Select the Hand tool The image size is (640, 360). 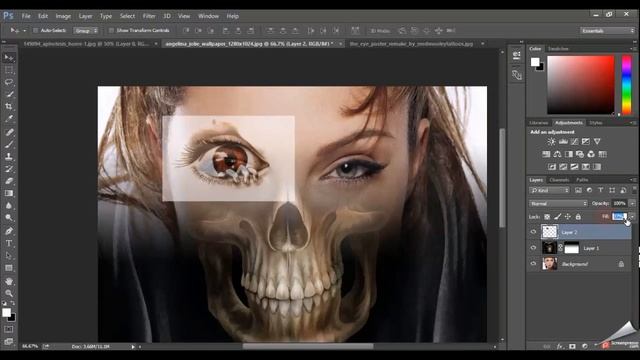[9, 281]
